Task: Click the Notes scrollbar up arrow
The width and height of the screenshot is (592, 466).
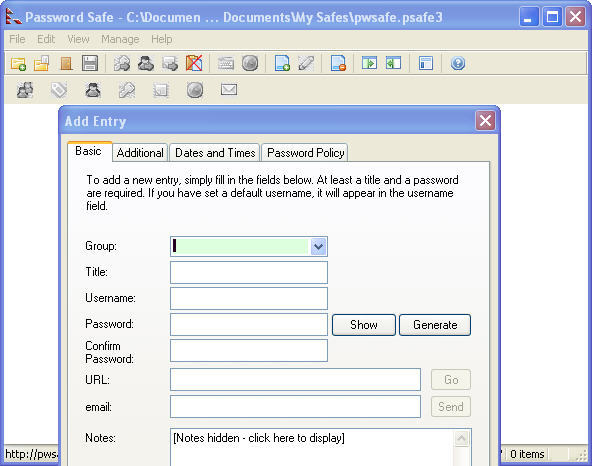Action: click(x=461, y=438)
